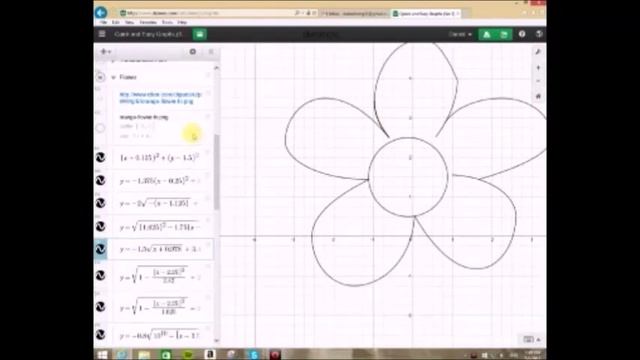Collapse the Flower folder arrow
Viewport: 640px width, 360px height.
[113, 77]
